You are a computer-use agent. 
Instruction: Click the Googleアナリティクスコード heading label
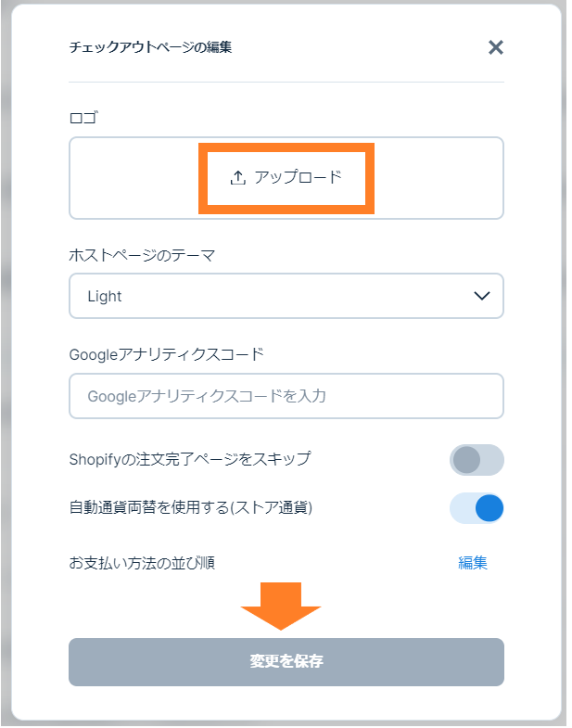[166, 353]
